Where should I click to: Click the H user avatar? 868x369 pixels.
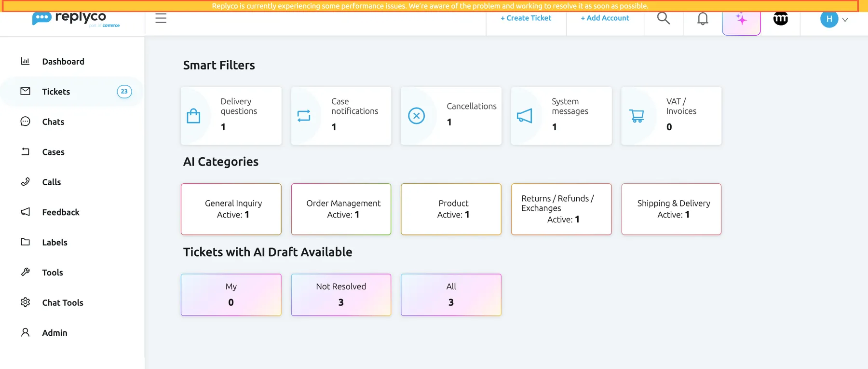pos(829,19)
